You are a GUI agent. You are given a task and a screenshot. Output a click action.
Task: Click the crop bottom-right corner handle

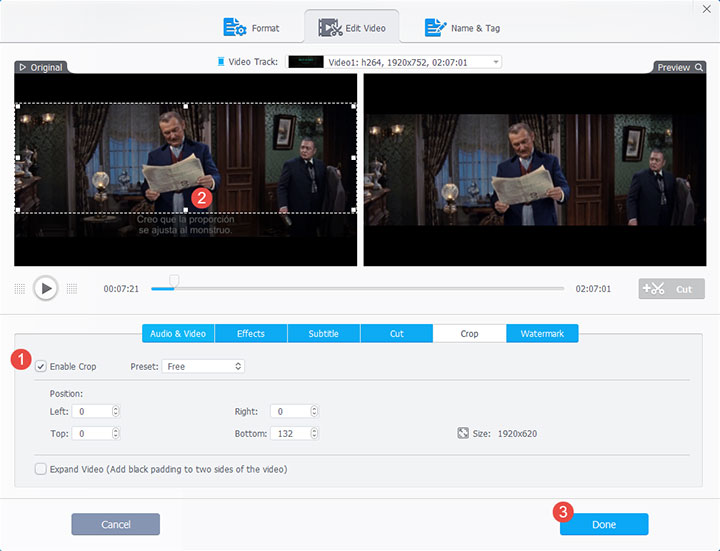tap(354, 210)
